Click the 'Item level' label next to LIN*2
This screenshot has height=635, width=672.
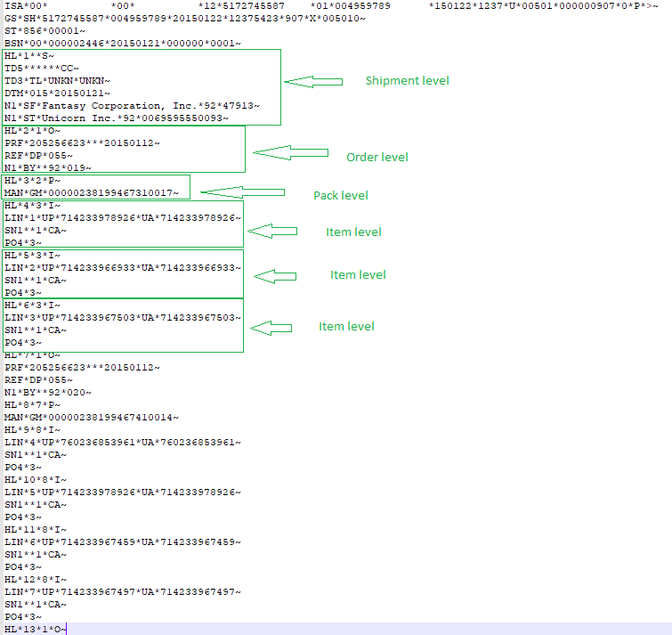click(358, 275)
